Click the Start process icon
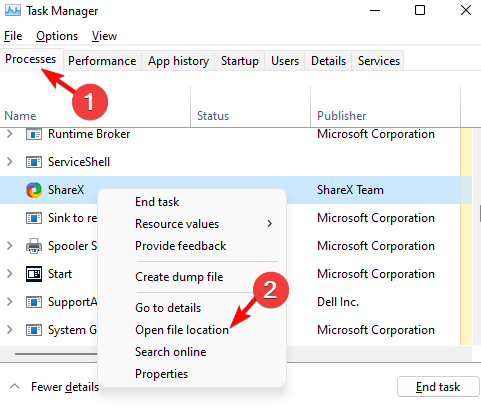Screen dimensions: 481x408 (34, 274)
